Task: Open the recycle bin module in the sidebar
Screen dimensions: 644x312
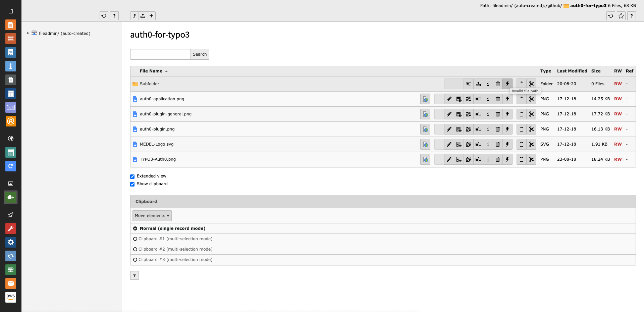Action: point(10,80)
